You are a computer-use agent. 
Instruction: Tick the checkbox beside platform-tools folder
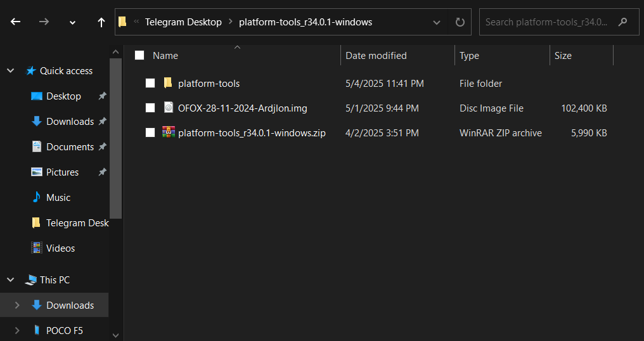click(150, 83)
